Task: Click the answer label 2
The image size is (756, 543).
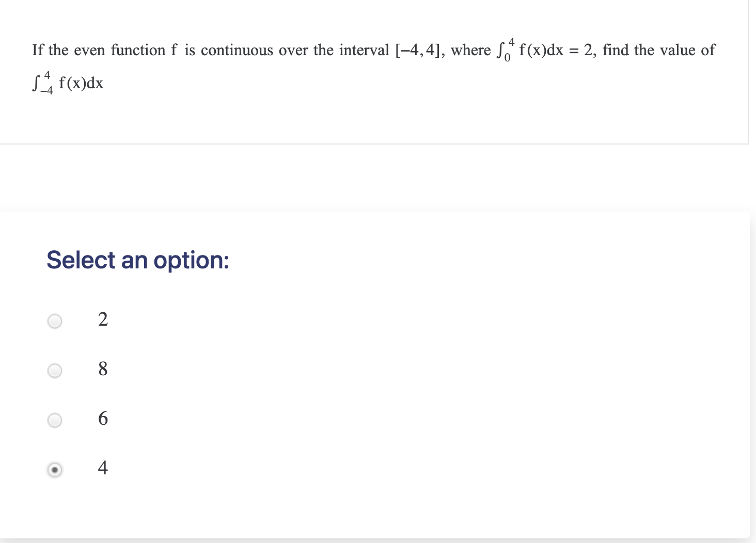Action: click(x=102, y=320)
